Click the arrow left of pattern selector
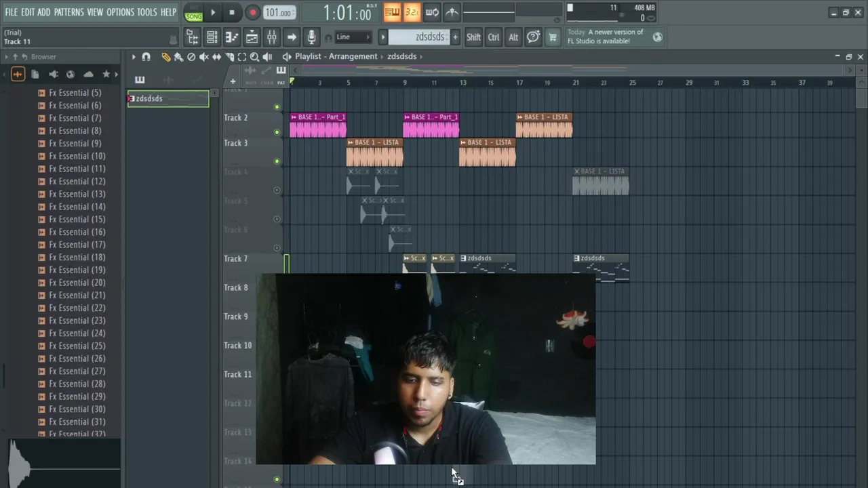 click(x=382, y=37)
